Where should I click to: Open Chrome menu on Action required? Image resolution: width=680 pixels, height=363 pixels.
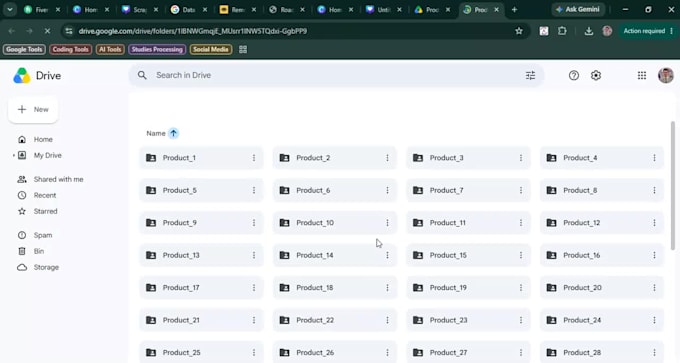point(672,31)
